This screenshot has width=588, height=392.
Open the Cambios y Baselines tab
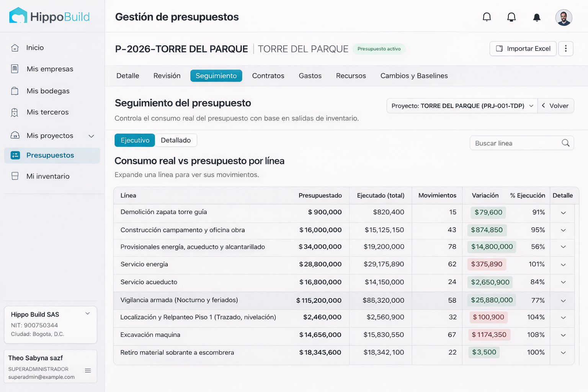coord(414,76)
